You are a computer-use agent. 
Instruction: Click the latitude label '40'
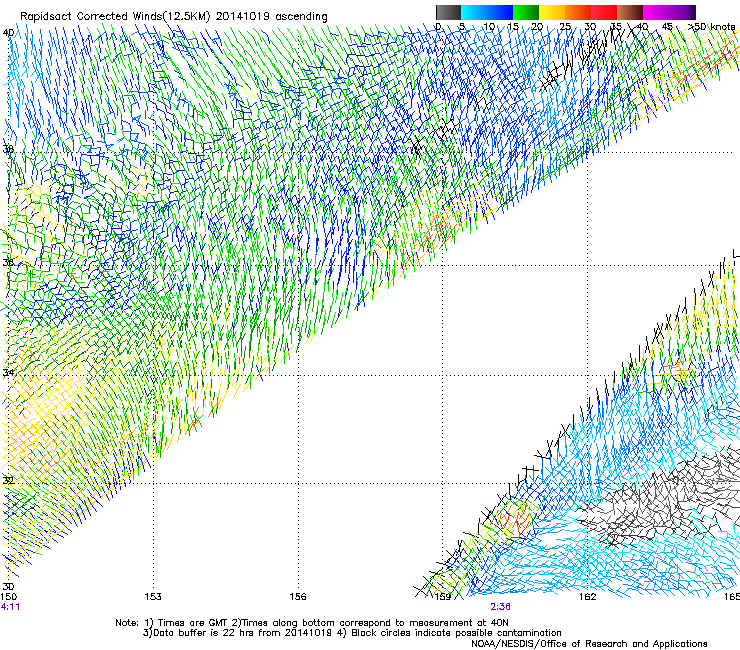8,33
